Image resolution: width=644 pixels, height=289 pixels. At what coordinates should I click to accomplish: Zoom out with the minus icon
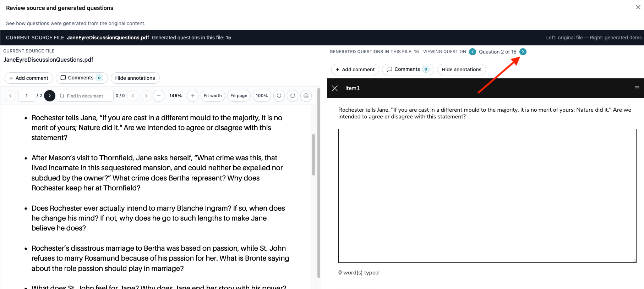coord(159,96)
